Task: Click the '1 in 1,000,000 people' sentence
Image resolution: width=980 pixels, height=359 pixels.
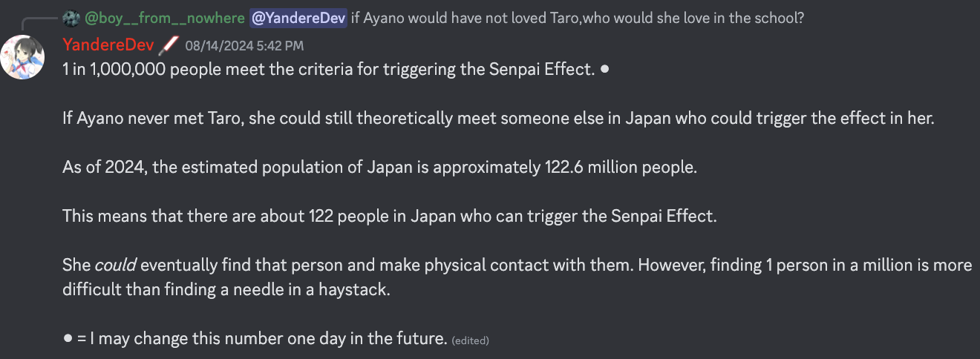Action: (328, 70)
